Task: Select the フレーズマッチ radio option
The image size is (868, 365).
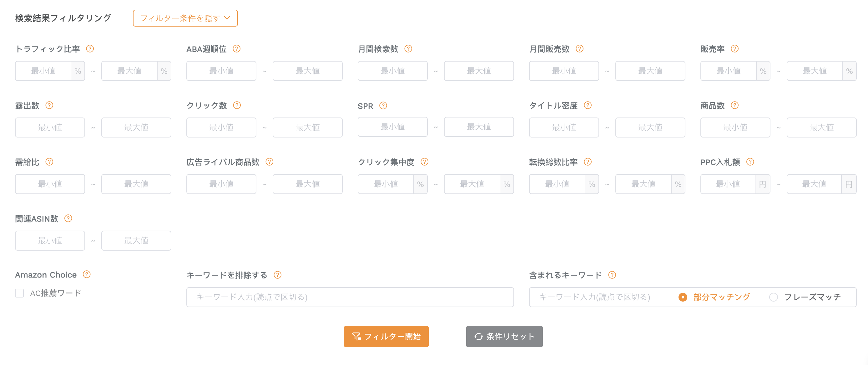Action: click(774, 297)
